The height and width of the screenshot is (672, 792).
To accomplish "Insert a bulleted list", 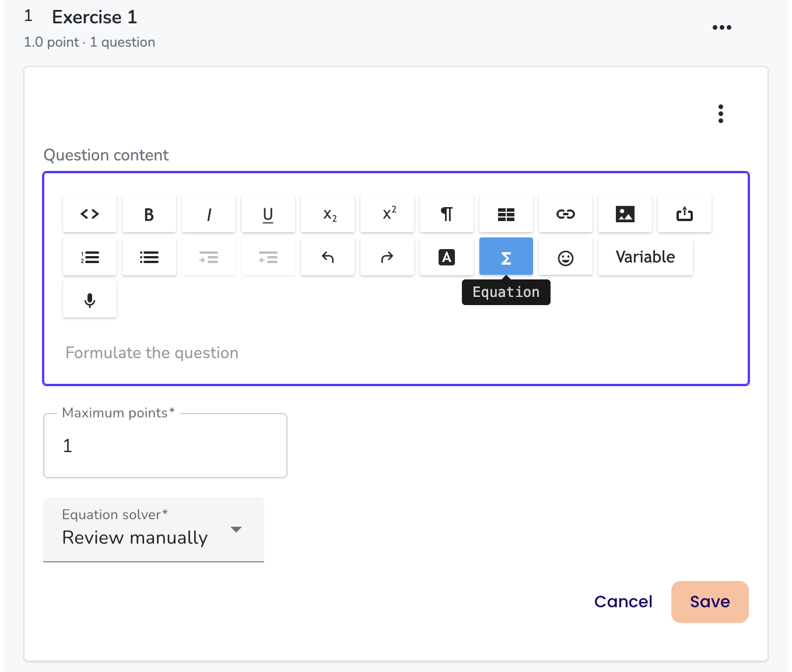I will (x=149, y=257).
